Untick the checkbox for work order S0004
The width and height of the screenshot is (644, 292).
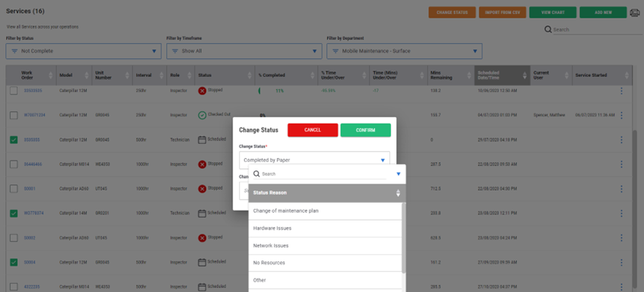[x=14, y=262]
